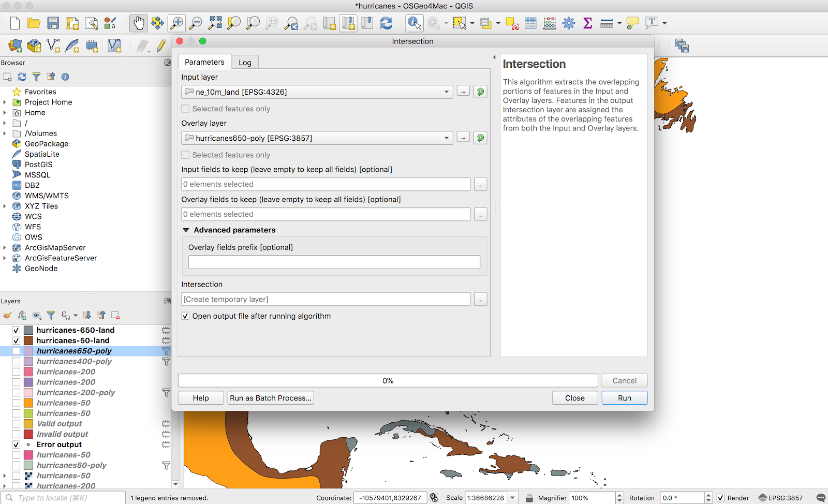Select Favorites in the Browser tree
The image size is (828, 504).
click(x=40, y=92)
